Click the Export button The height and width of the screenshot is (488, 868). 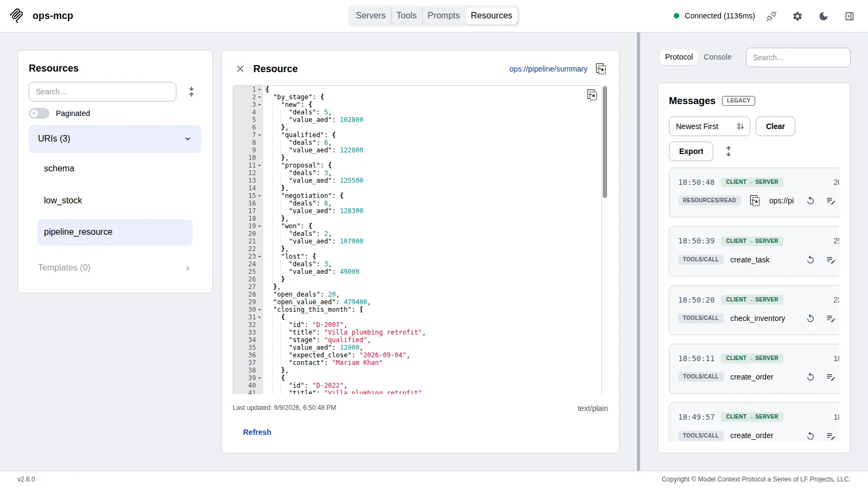[691, 151]
